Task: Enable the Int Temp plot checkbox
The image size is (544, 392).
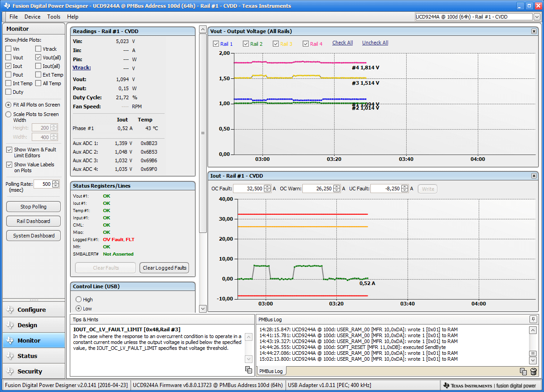Action: (x=8, y=83)
